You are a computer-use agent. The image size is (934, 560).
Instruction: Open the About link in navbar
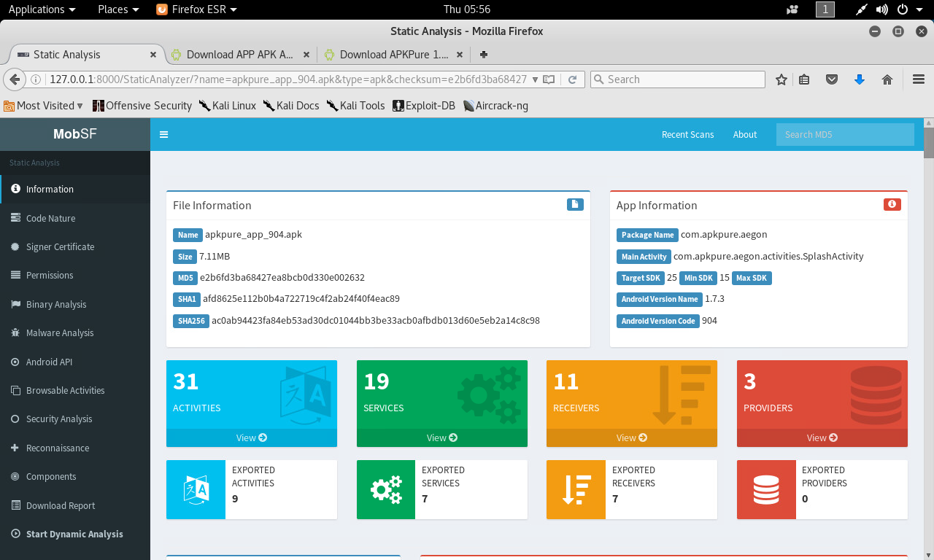coord(745,134)
